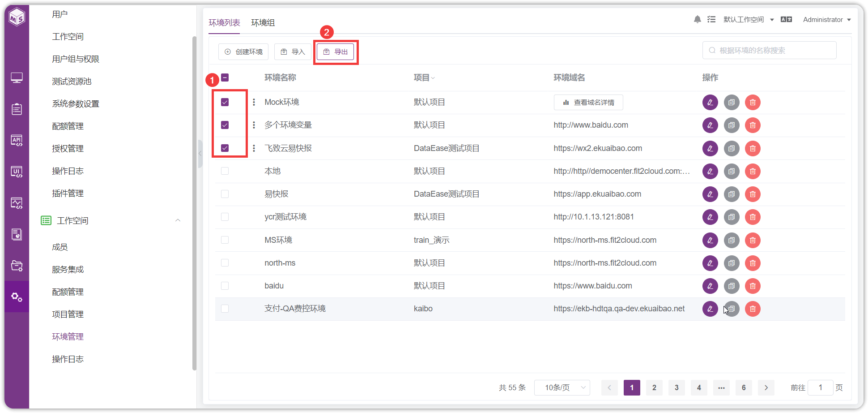Check the ycr测试环境 row checkbox

pyautogui.click(x=225, y=217)
